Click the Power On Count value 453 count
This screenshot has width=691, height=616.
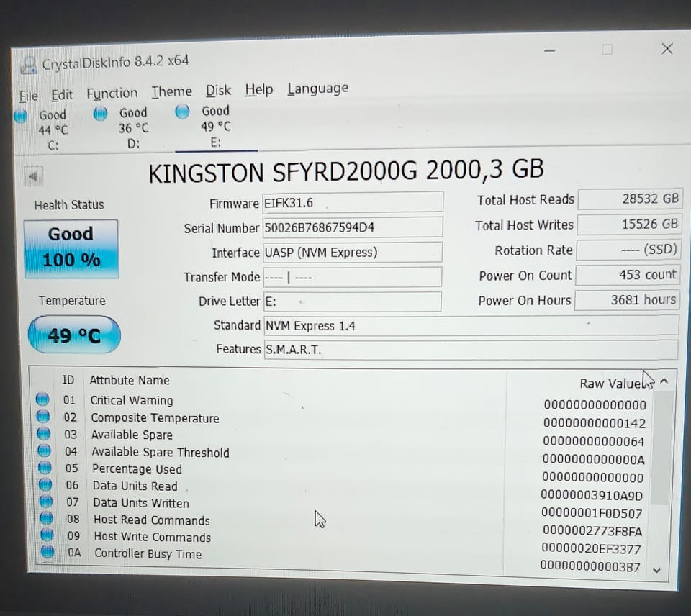click(627, 275)
